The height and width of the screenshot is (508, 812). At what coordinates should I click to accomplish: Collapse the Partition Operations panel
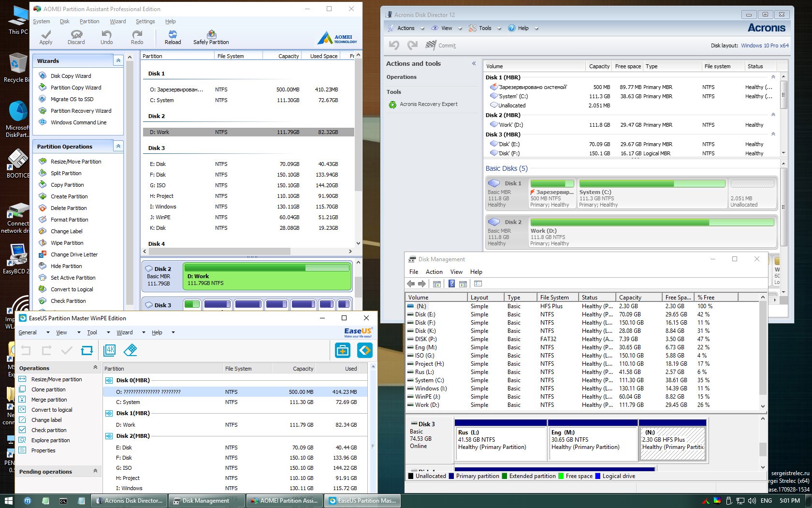click(x=118, y=146)
